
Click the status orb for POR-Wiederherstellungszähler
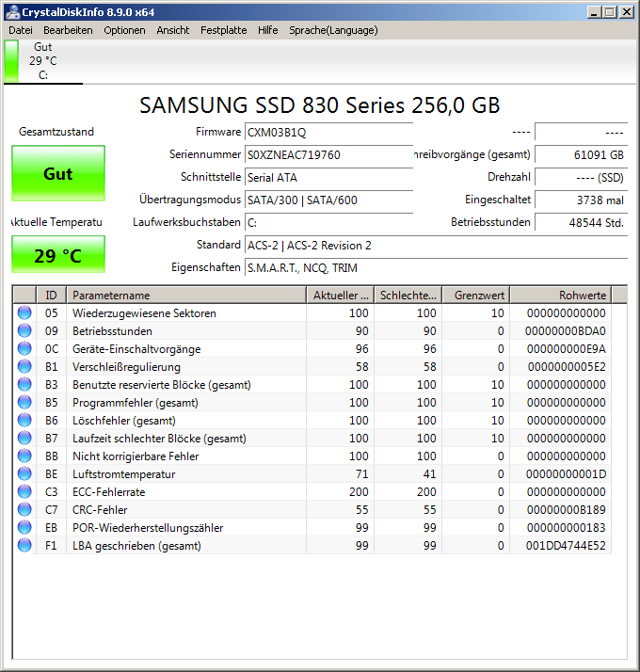[24, 528]
